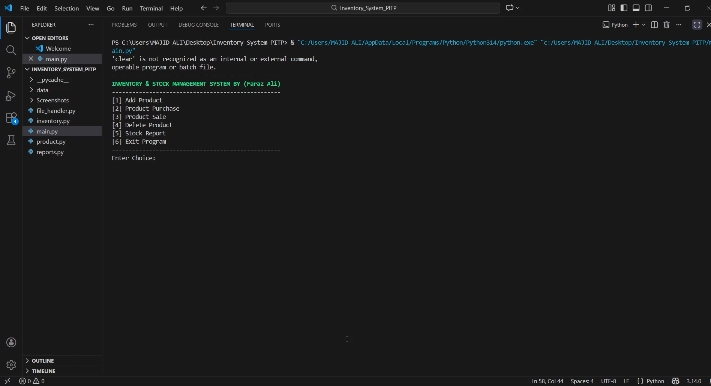
Task: Open the Extensions view
Action: click(x=11, y=118)
